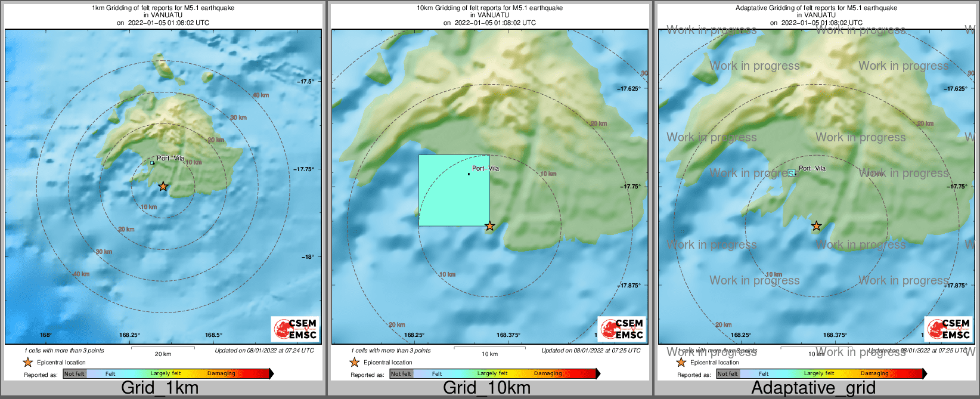
Task: Click the '10 km' scale bar under the Grid_10km map
Action: click(489, 351)
